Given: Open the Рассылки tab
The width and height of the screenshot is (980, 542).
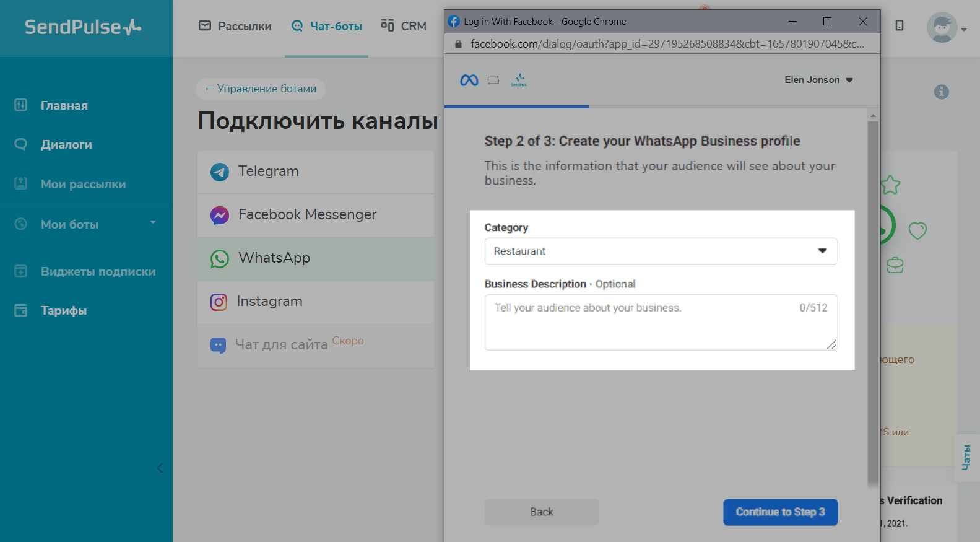Looking at the screenshot, I should (x=235, y=26).
